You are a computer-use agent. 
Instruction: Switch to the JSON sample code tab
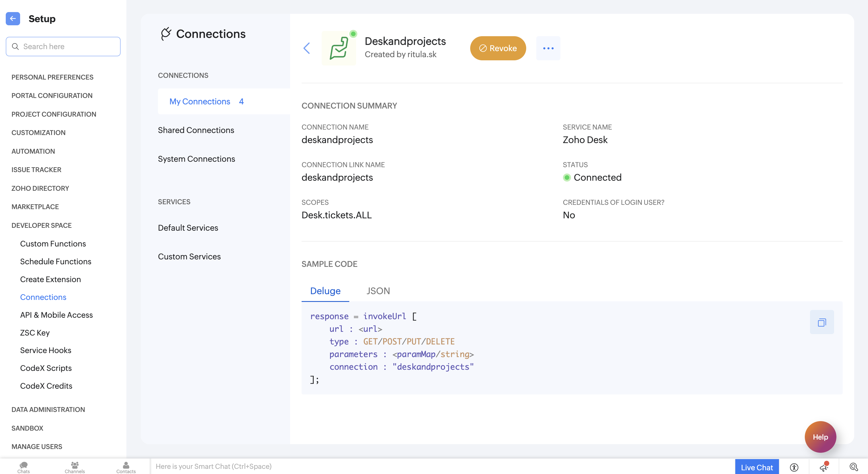[378, 291]
